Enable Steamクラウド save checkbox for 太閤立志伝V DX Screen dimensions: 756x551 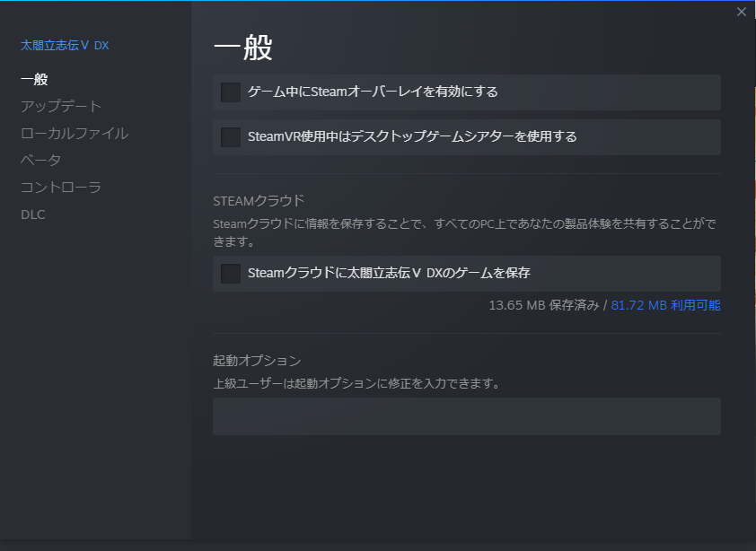[x=231, y=274]
